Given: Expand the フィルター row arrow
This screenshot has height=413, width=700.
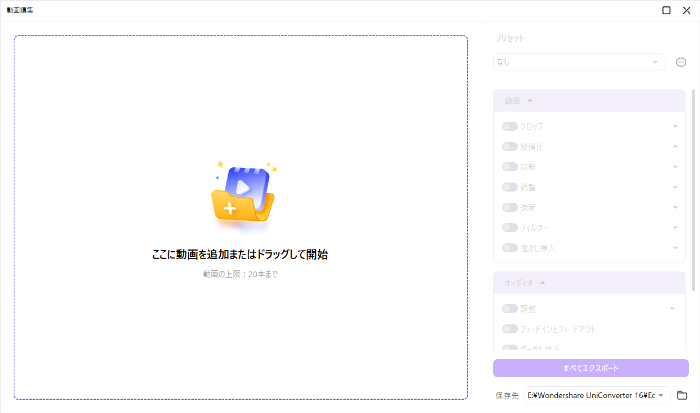Looking at the screenshot, I should pos(675,228).
